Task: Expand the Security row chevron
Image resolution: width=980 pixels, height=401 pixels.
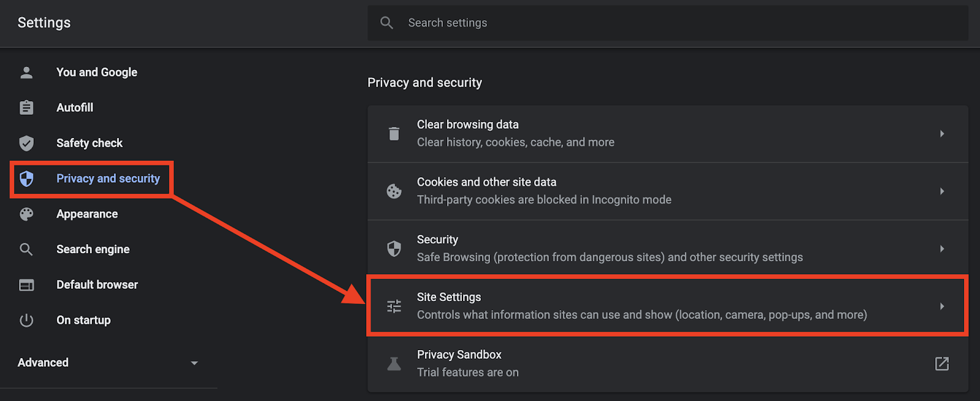Action: click(x=942, y=248)
